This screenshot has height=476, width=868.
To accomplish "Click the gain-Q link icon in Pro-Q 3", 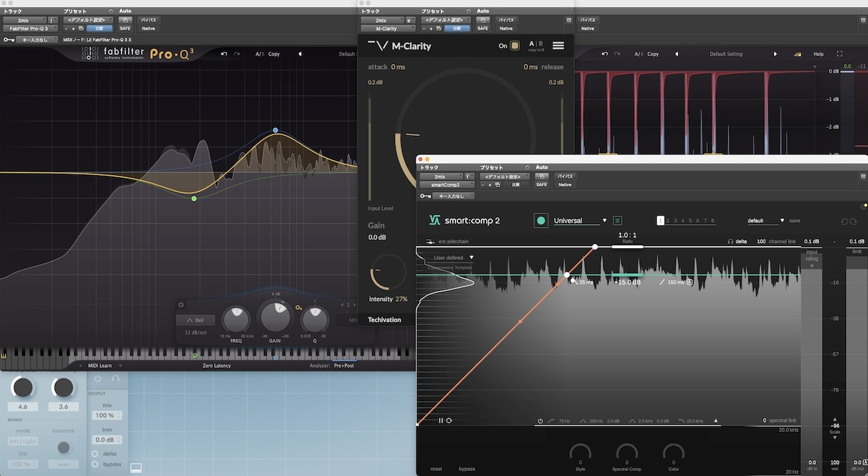I will coord(299,308).
